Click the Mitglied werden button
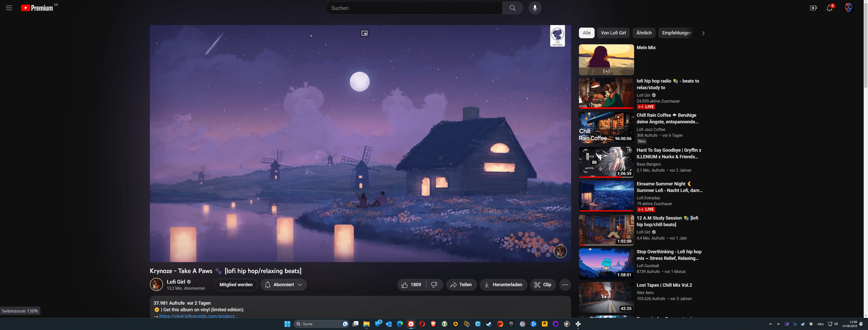 click(235, 285)
